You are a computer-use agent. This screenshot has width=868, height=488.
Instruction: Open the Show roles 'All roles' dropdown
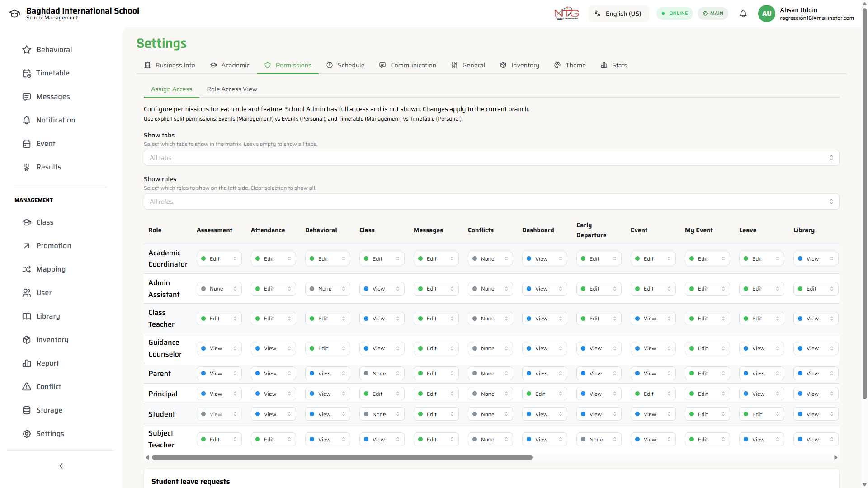(491, 202)
